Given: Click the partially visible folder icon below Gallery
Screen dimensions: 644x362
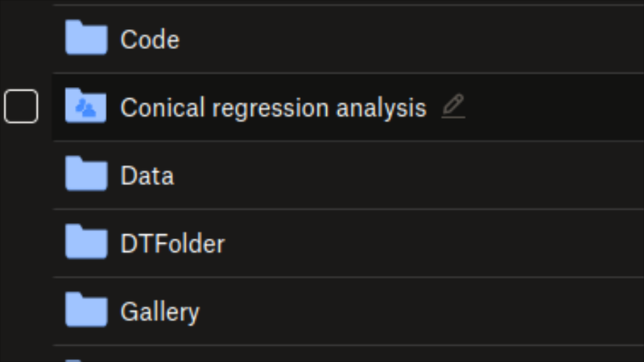Looking at the screenshot, I should (x=76, y=359).
